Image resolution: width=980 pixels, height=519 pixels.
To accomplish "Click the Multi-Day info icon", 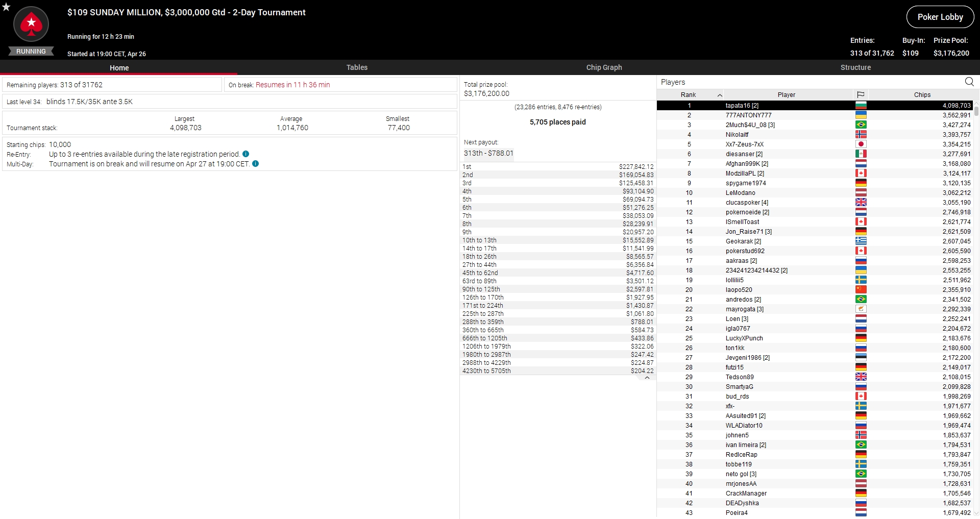I will pos(256,164).
